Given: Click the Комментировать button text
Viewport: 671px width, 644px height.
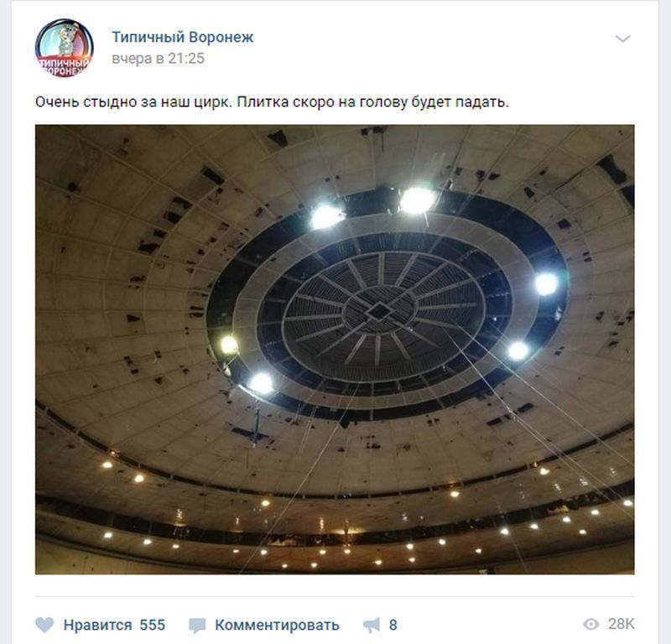Looking at the screenshot, I should [277, 626].
